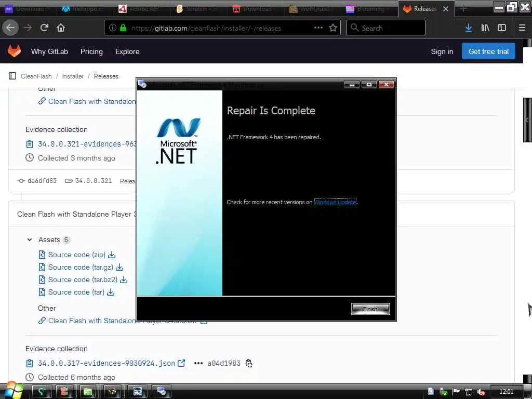Open the 34.0.0.321 tag link
Image resolution: width=532 pixels, height=399 pixels.
point(94,181)
